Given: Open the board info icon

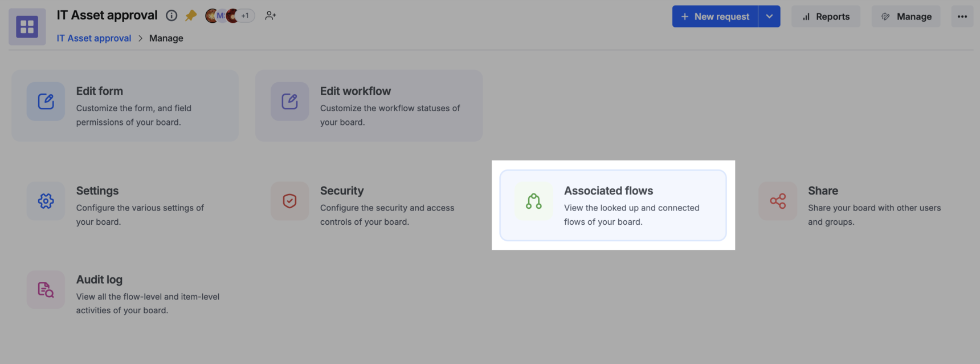Looking at the screenshot, I should pyautogui.click(x=171, y=15).
